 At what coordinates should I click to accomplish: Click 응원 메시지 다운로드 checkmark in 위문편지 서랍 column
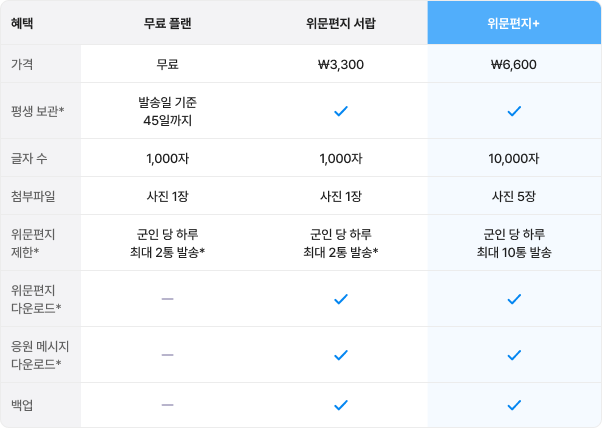coord(341,355)
